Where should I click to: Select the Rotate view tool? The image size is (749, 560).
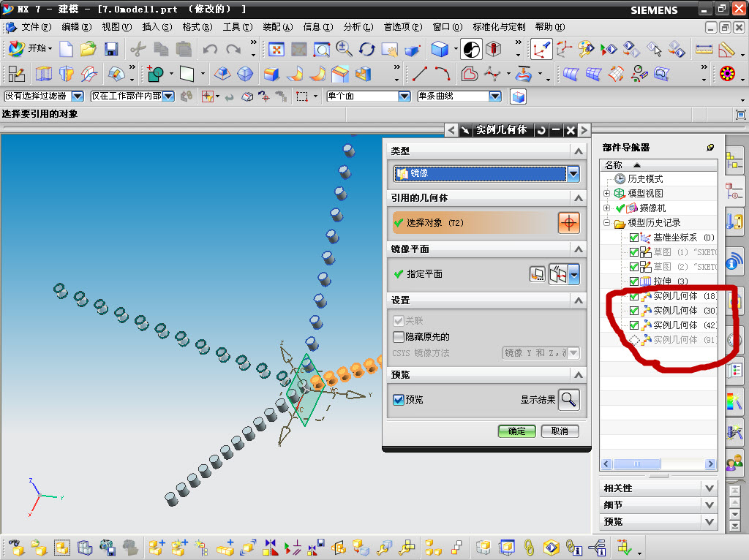367,49
